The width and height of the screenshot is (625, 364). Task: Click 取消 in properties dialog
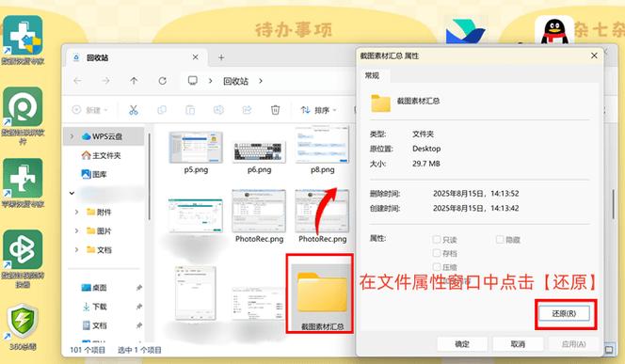(518, 344)
